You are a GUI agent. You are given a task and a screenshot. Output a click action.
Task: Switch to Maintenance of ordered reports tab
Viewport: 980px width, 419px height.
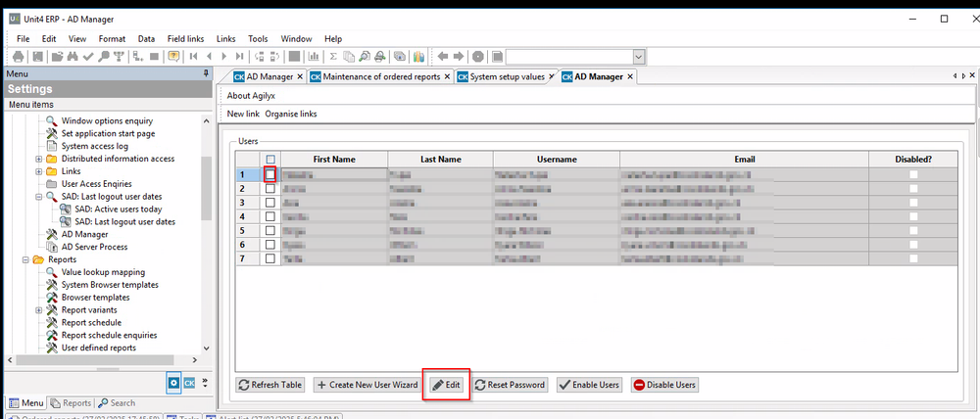click(377, 76)
